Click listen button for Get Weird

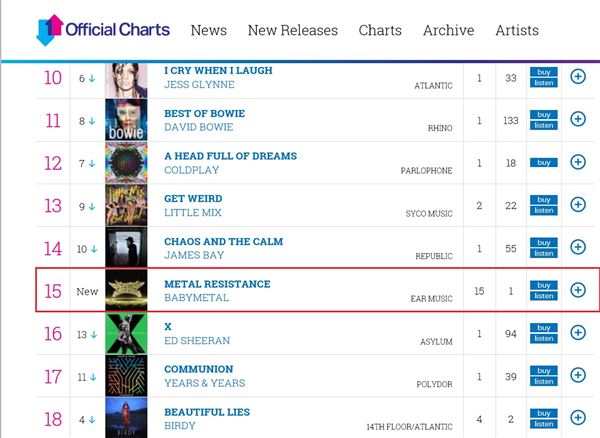pyautogui.click(x=543, y=210)
